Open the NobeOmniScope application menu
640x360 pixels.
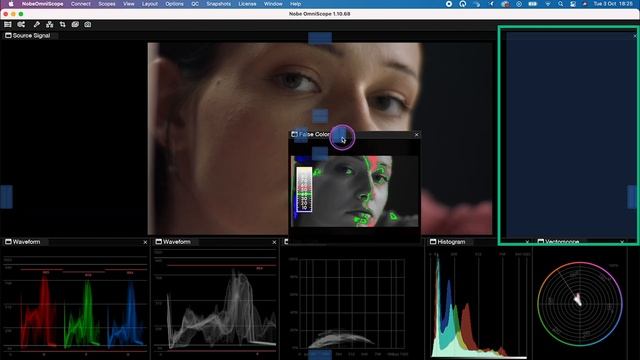42,4
